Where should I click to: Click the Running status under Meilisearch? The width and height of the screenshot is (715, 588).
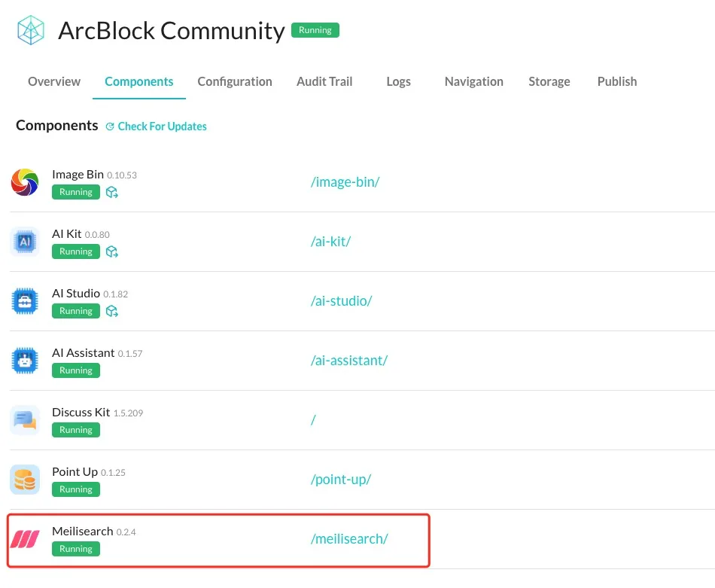click(76, 549)
